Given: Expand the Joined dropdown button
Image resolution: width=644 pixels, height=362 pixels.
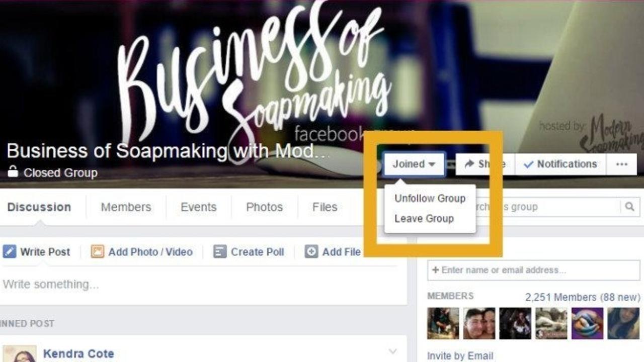Looking at the screenshot, I should click(x=414, y=164).
